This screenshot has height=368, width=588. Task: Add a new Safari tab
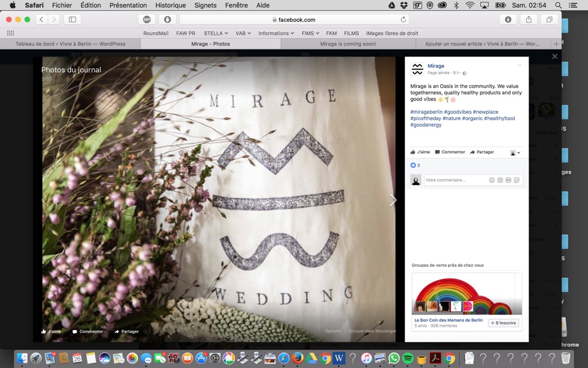click(x=556, y=44)
